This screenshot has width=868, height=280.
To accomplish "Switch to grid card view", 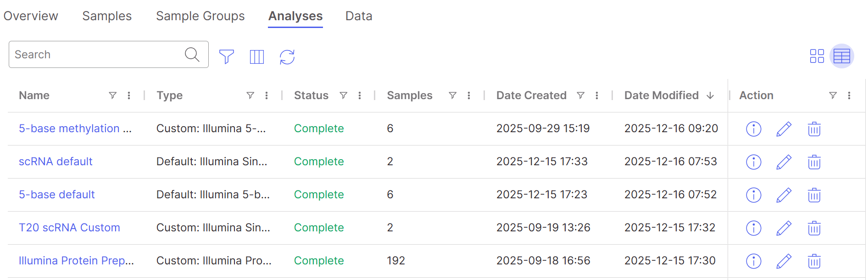I will point(817,56).
